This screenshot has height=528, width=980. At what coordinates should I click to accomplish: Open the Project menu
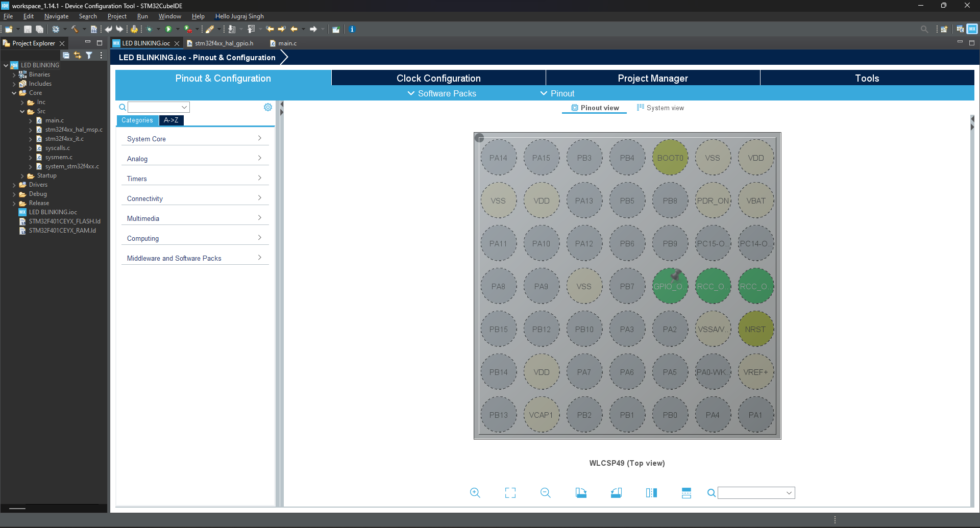(117, 16)
